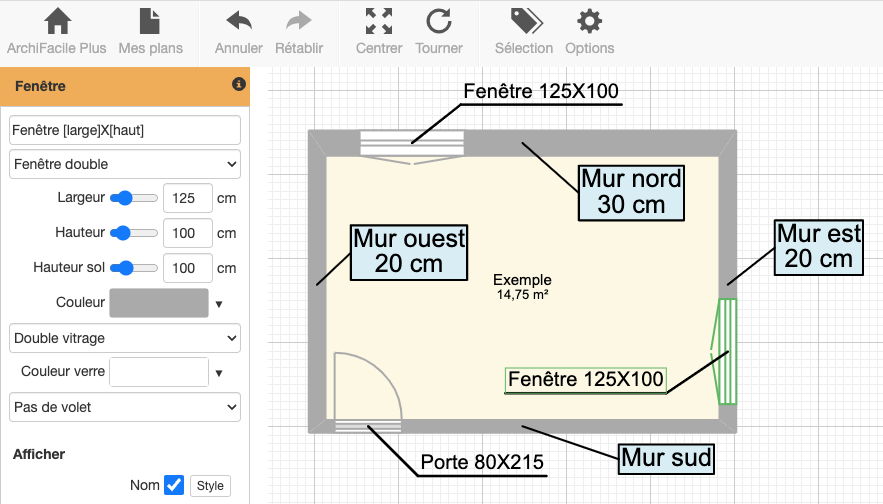
Task: Rotate the plan with Tourner
Action: 439,22
